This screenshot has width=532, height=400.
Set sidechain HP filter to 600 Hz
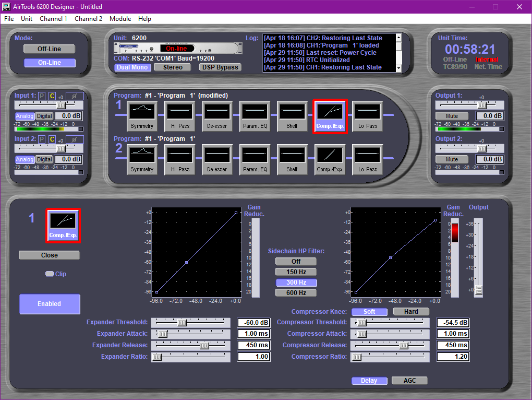pyautogui.click(x=296, y=293)
